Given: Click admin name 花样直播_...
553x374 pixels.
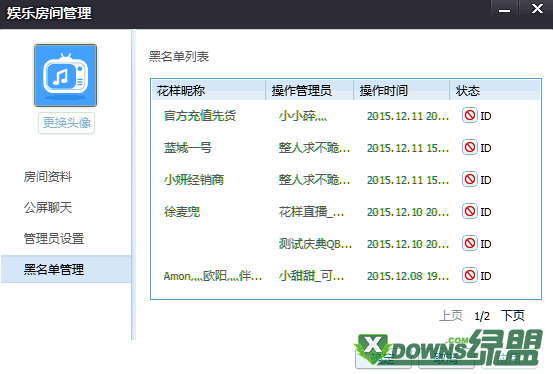Looking at the screenshot, I should (x=311, y=212).
